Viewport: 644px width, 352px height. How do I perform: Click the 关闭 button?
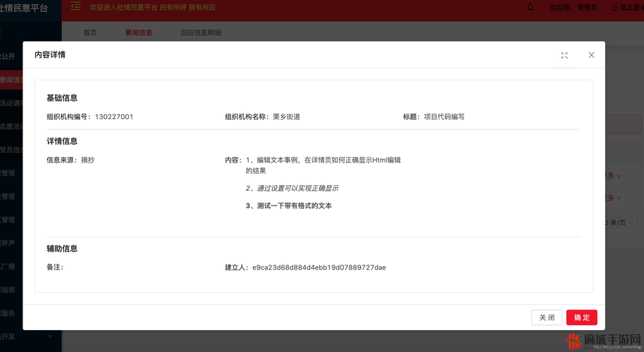547,318
